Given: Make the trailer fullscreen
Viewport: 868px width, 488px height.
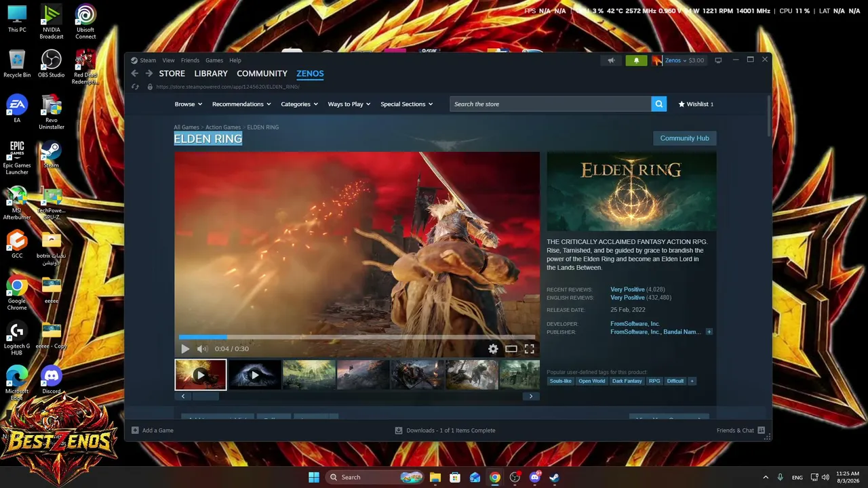Looking at the screenshot, I should (529, 348).
